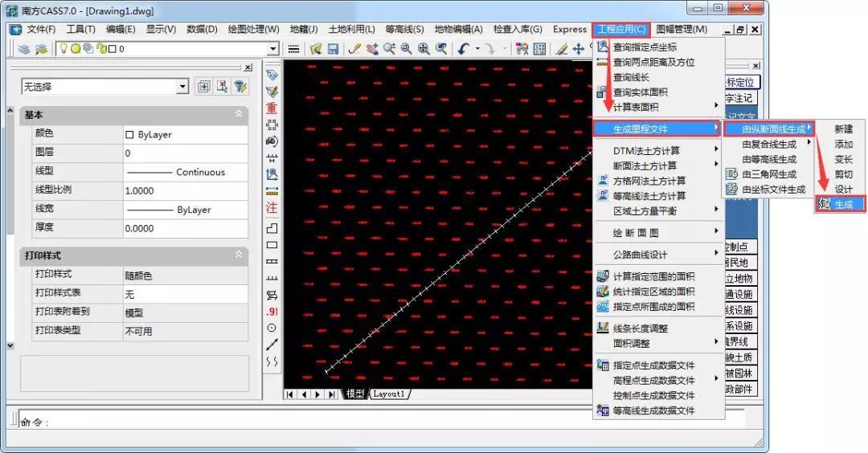Toggle layer 0 lock padlock icon
Screen dimensions: 868x453
click(103, 49)
